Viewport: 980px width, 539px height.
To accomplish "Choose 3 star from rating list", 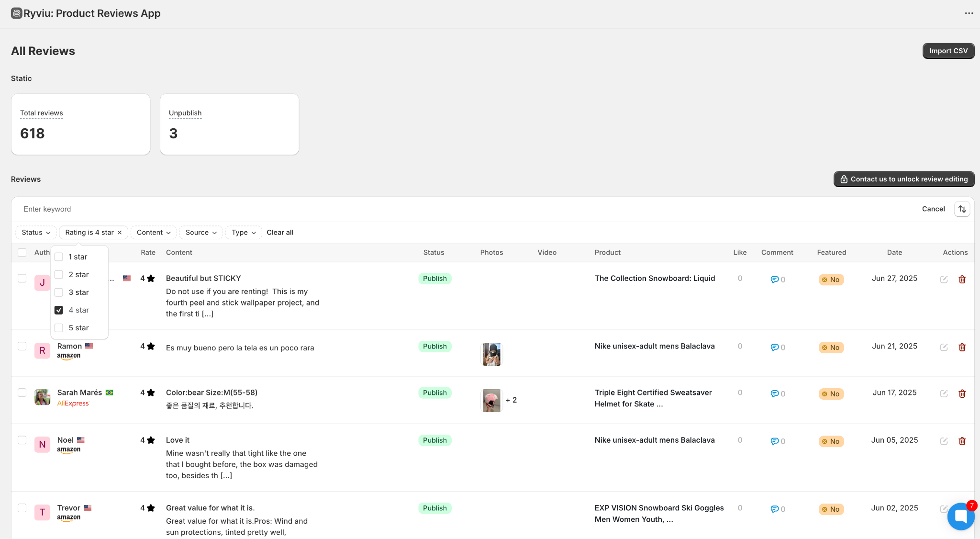I will [x=59, y=292].
